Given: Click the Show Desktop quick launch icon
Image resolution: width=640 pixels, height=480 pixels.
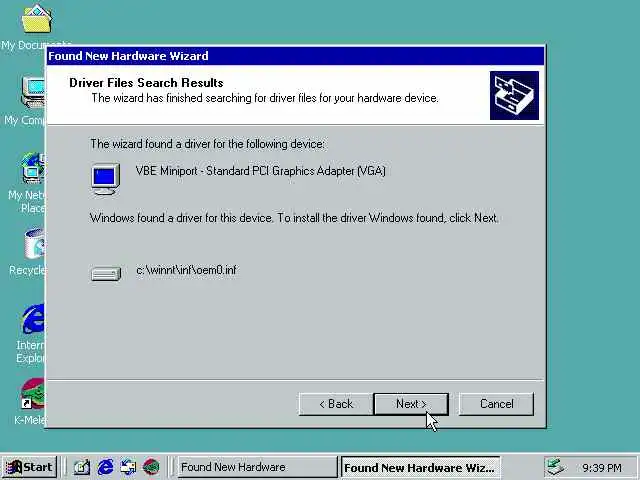Looking at the screenshot, I should pos(82,467).
